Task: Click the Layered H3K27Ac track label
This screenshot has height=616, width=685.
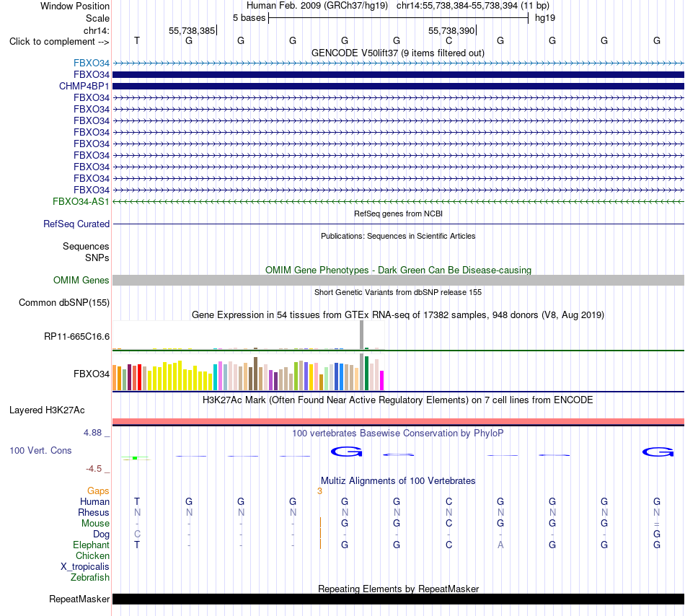Action: pyautogui.click(x=47, y=410)
